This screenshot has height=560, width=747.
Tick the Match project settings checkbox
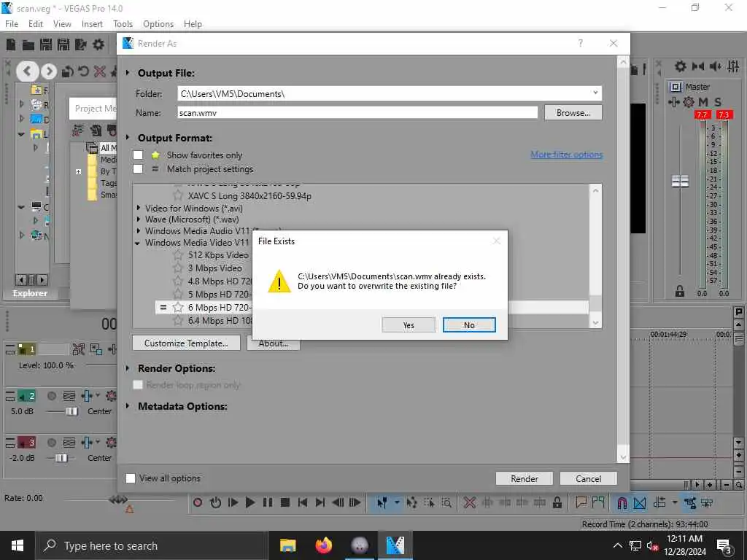pos(138,168)
